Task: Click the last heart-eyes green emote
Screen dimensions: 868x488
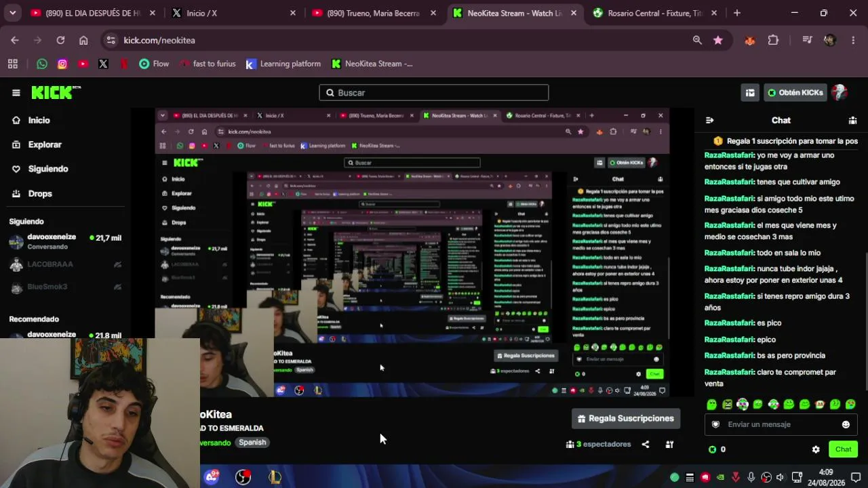Action: click(850, 405)
